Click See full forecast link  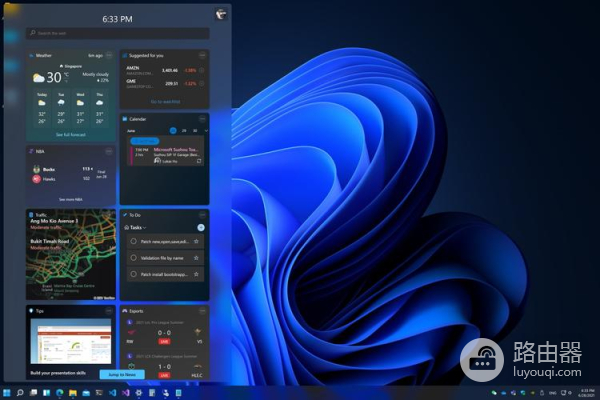70,135
